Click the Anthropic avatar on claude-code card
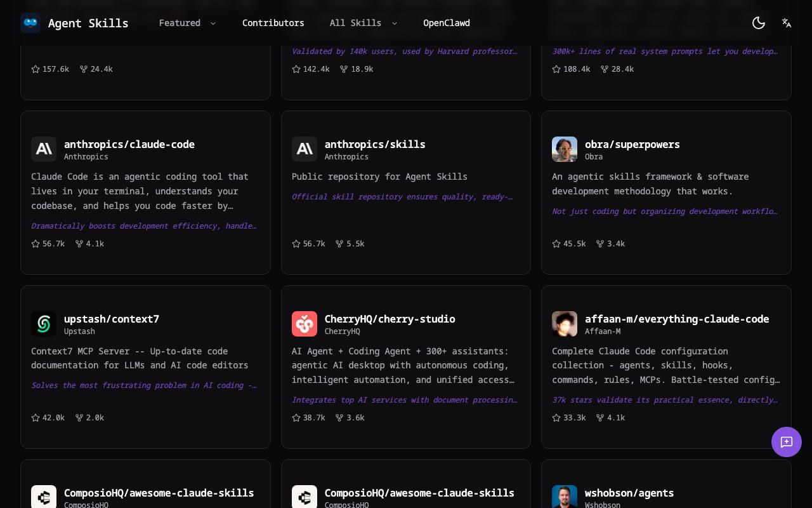The image size is (812, 508). click(x=44, y=149)
